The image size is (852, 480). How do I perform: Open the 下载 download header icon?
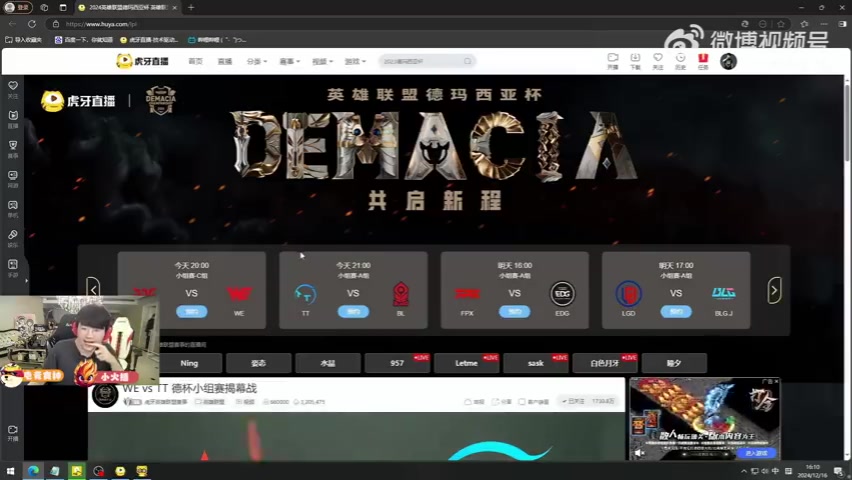[635, 61]
